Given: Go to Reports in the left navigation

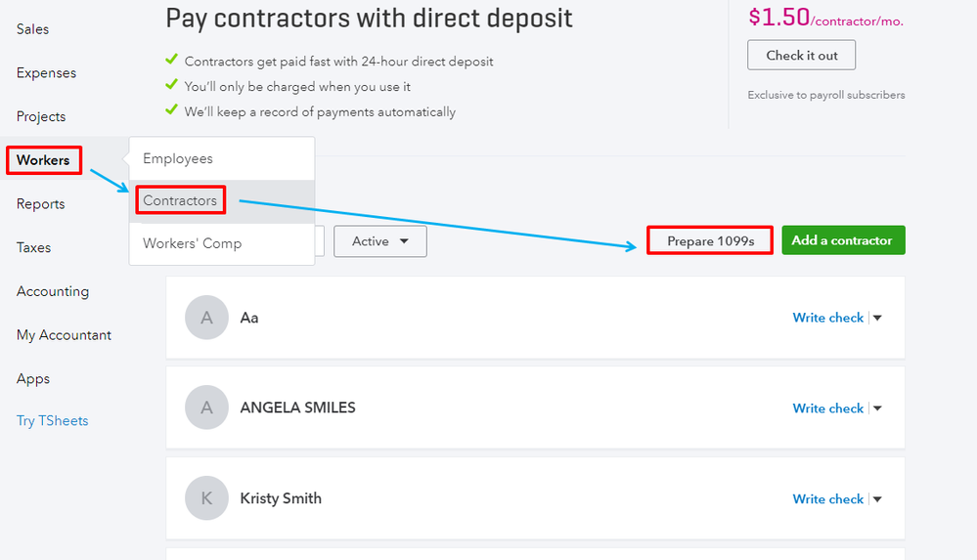Looking at the screenshot, I should point(40,204).
